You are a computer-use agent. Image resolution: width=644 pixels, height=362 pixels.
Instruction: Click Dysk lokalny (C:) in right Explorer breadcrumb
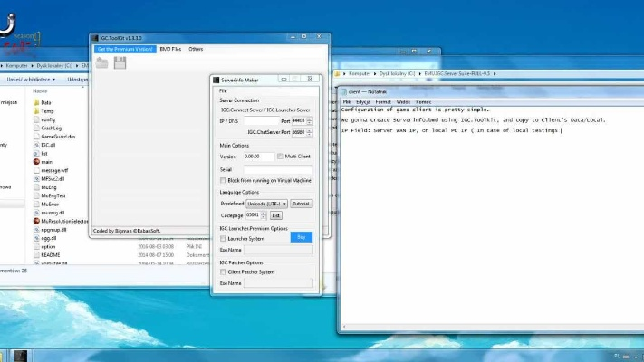click(397, 74)
